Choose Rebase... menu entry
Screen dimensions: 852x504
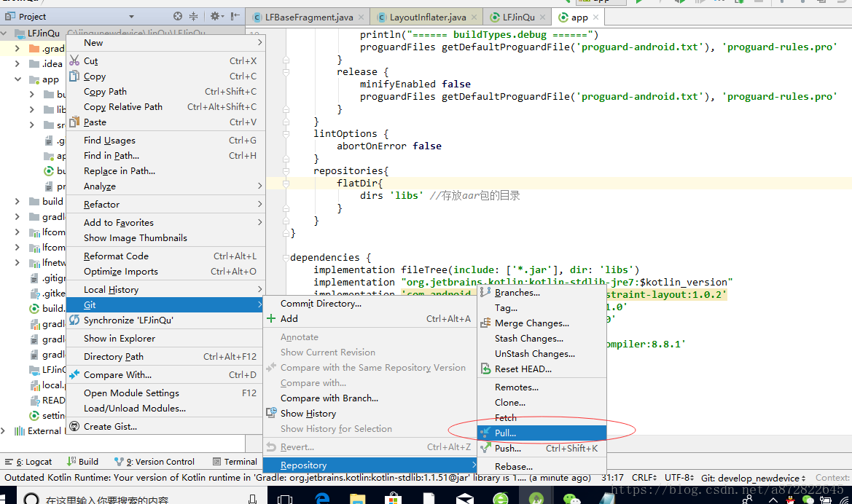[542, 467]
